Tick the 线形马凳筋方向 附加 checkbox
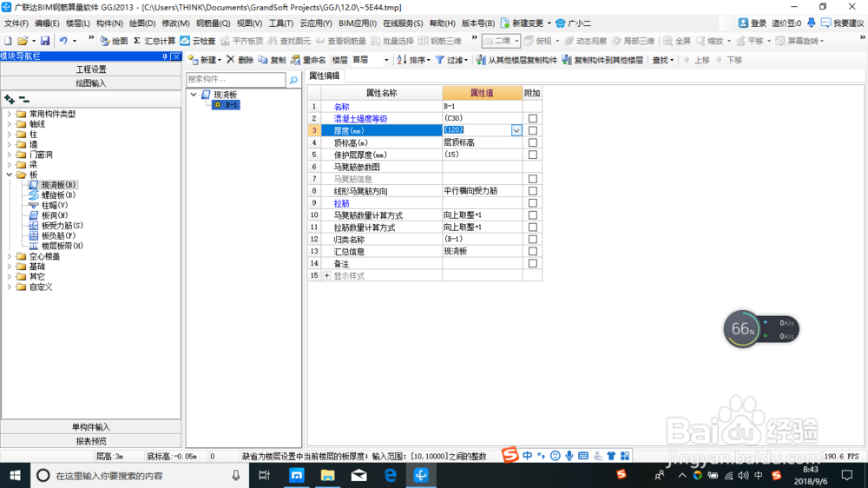The height and width of the screenshot is (488, 868). click(x=533, y=191)
